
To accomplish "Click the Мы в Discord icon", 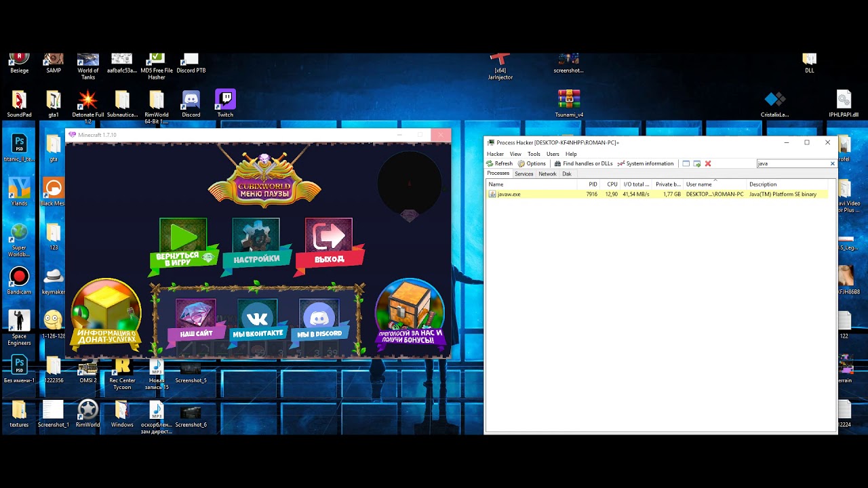I will [x=319, y=319].
